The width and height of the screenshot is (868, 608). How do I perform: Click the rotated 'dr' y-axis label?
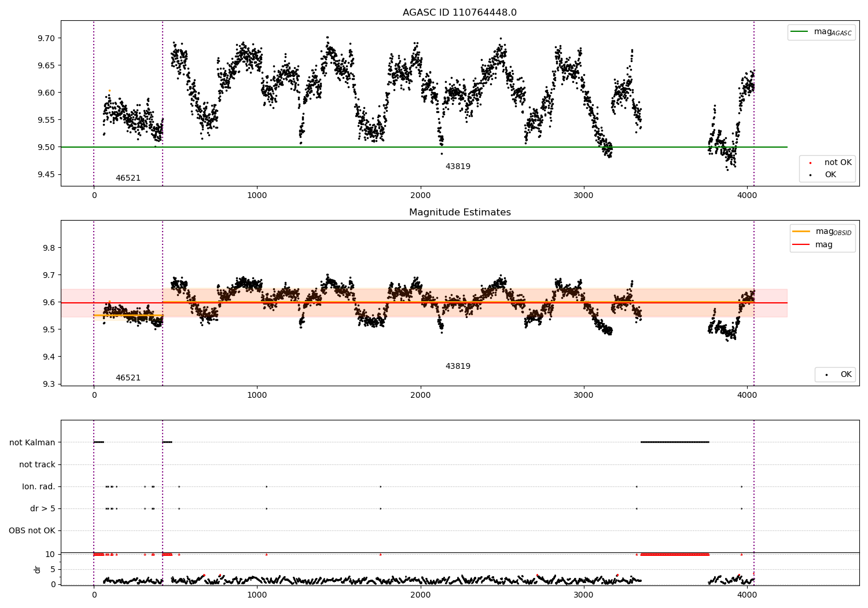click(38, 569)
